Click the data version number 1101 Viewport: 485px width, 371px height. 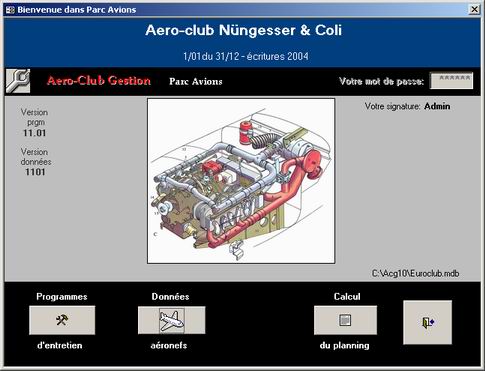point(35,172)
